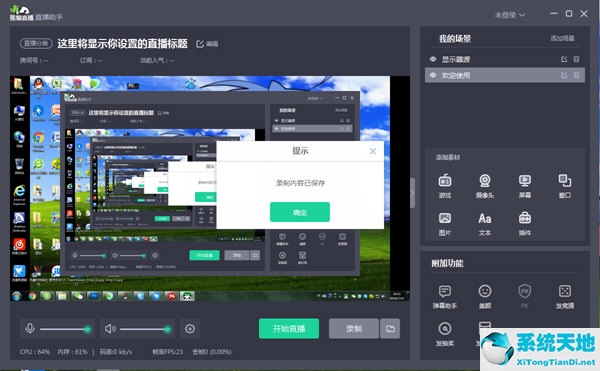Image resolution: width=600 pixels, height=371 pixels.
Task: Click the 内存: 61% status text
Action: click(x=72, y=351)
